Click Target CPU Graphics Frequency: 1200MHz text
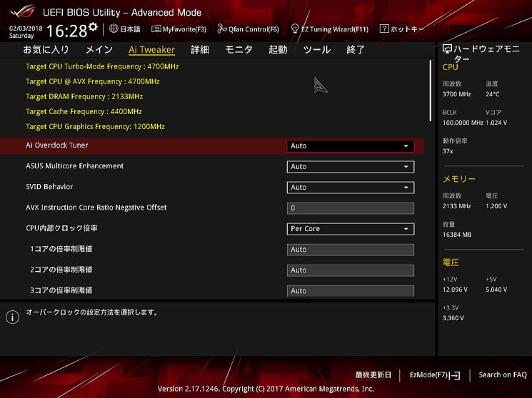This screenshot has height=398, width=532. click(x=96, y=126)
